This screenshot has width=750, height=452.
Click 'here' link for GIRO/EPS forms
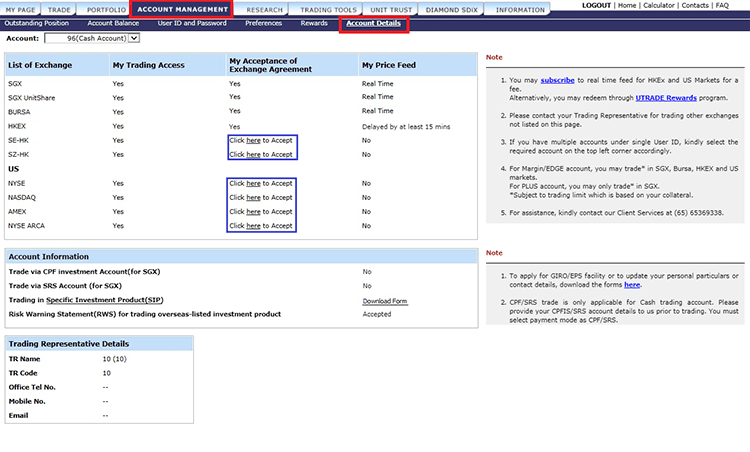click(632, 285)
